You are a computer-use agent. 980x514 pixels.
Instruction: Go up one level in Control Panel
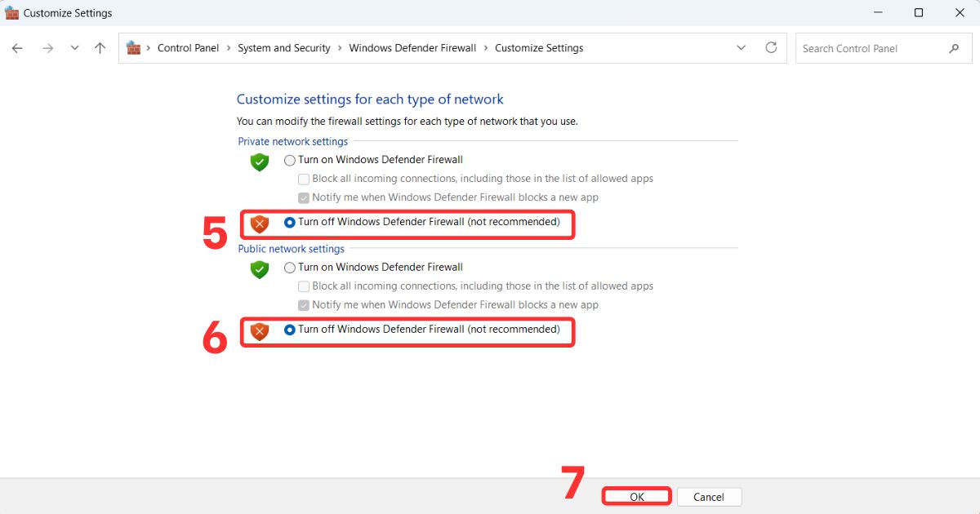pyautogui.click(x=100, y=48)
